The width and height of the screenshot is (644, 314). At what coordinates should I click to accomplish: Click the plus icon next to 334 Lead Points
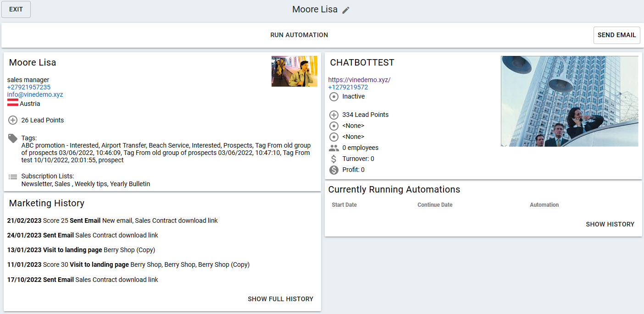click(334, 115)
